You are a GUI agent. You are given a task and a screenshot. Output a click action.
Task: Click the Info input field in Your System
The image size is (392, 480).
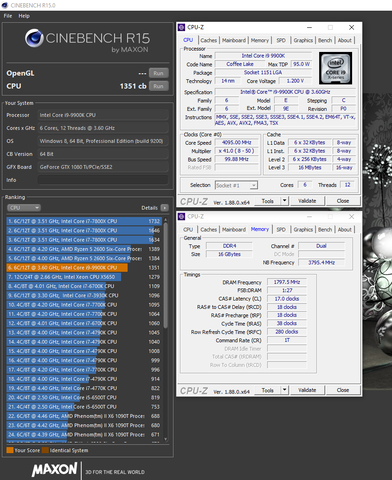tap(103, 180)
